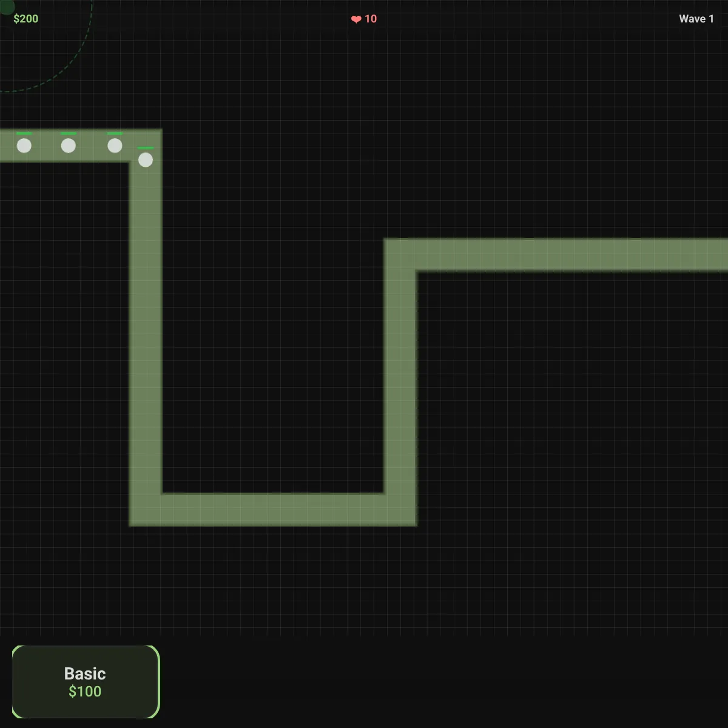The height and width of the screenshot is (728, 728).
Task: Click the health bar above leading enemy
Action: point(146,147)
